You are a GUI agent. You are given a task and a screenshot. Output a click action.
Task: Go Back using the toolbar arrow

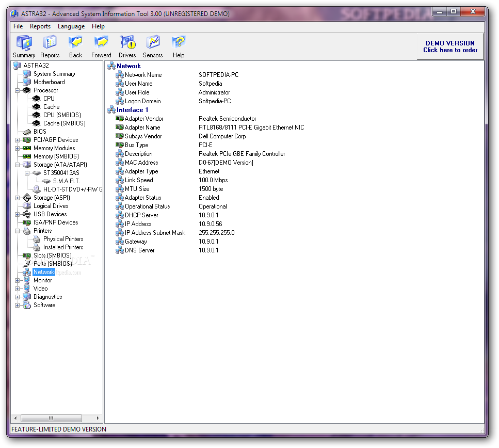(75, 46)
